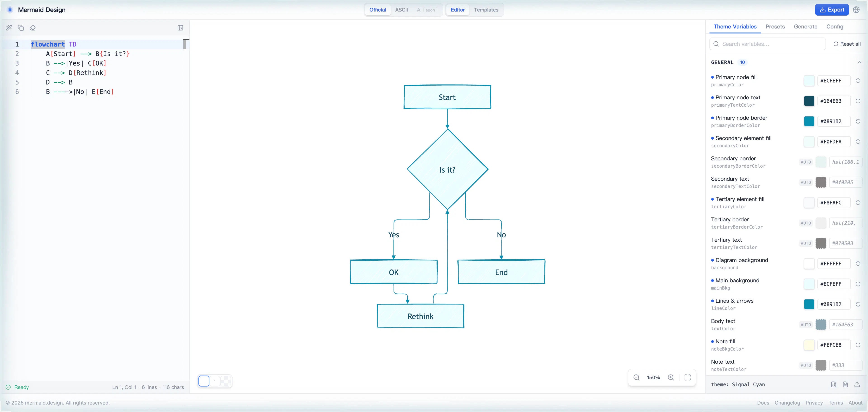Viewport: 868px width, 412px height.
Task: Copy theme as text document icon
Action: 845,384
